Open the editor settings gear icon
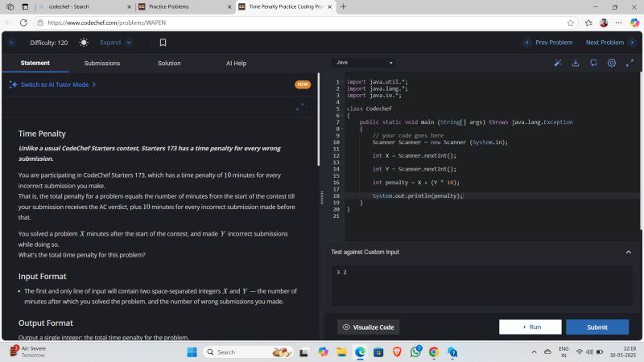644x362 pixels. point(612,63)
